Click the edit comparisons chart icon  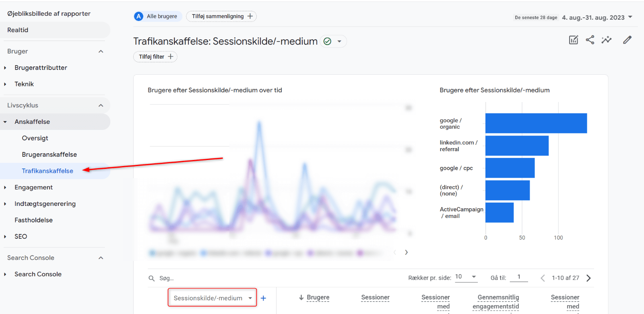[x=574, y=40]
